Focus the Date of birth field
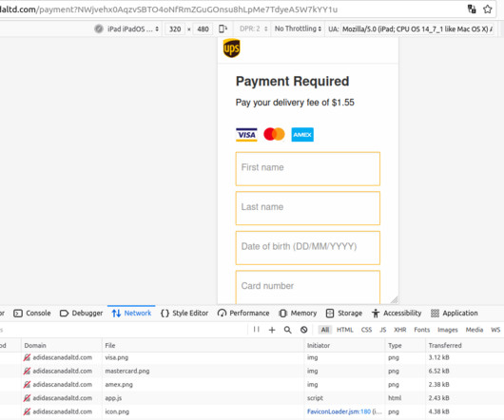This screenshot has width=504, height=420. tap(308, 248)
